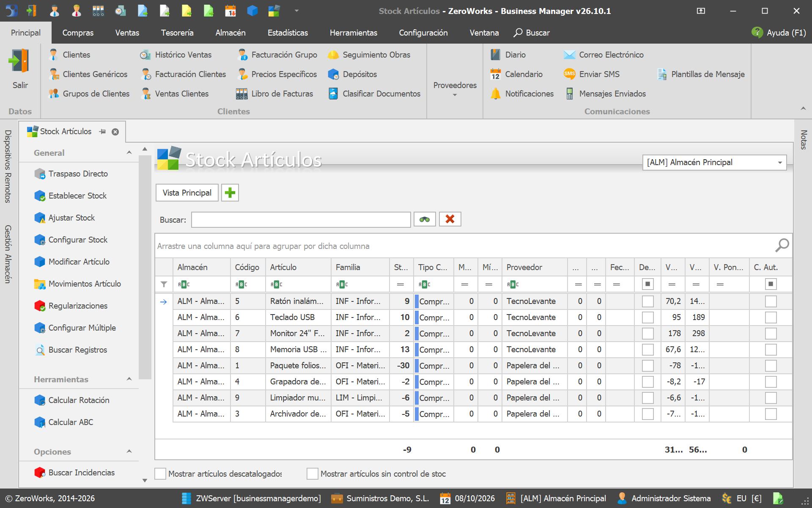Open Clientes from the ribbon

click(70, 55)
